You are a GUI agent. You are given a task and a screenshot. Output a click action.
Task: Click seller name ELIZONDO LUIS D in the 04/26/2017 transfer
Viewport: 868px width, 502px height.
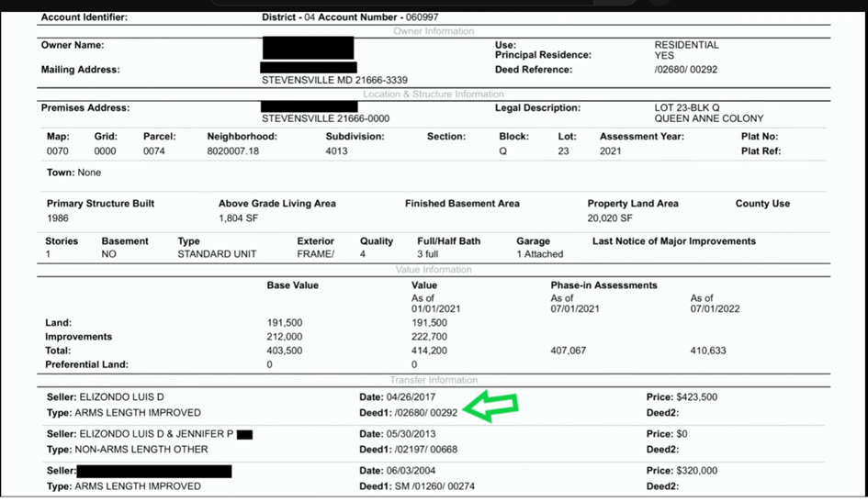122,397
